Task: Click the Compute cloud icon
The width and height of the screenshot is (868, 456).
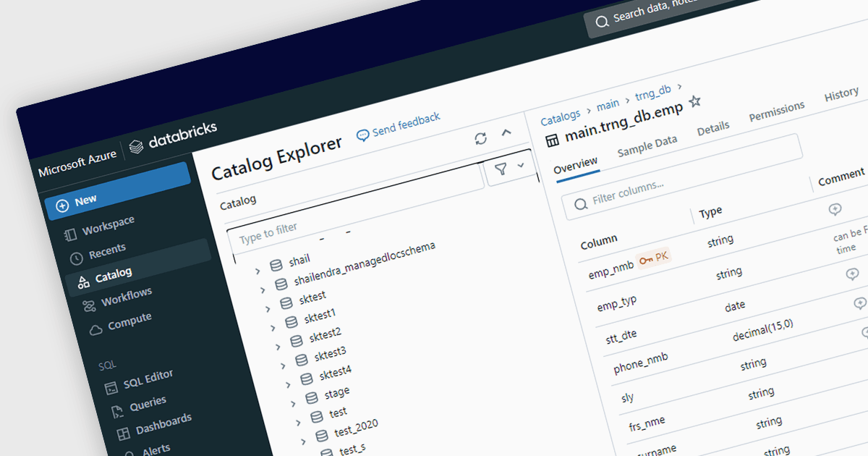Action: point(95,329)
